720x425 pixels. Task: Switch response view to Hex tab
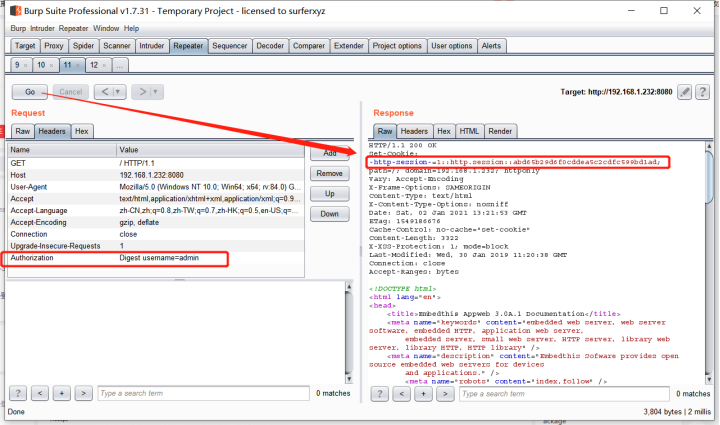pyautogui.click(x=444, y=131)
